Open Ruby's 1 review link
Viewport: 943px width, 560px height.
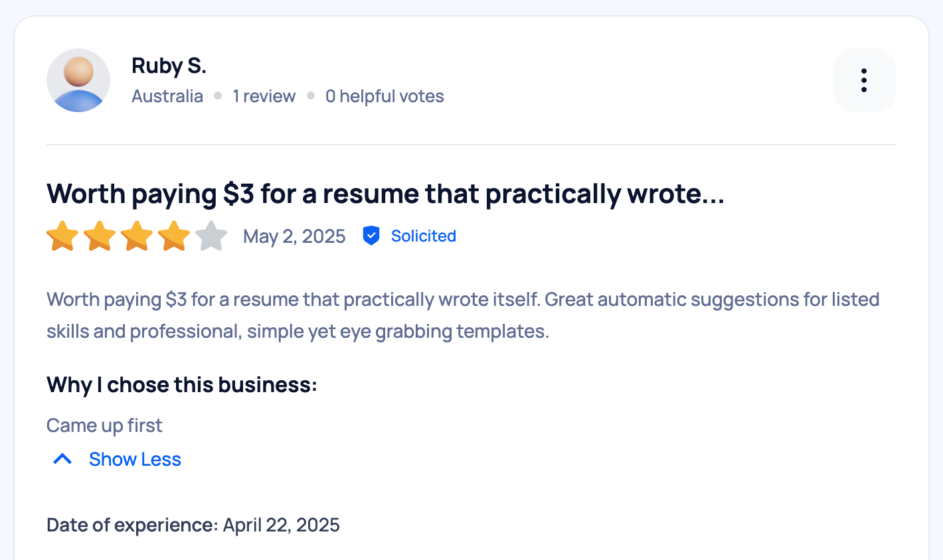263,96
